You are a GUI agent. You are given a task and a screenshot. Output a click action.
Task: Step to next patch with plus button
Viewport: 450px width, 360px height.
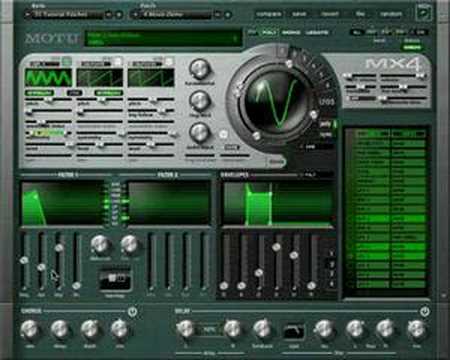click(x=227, y=15)
